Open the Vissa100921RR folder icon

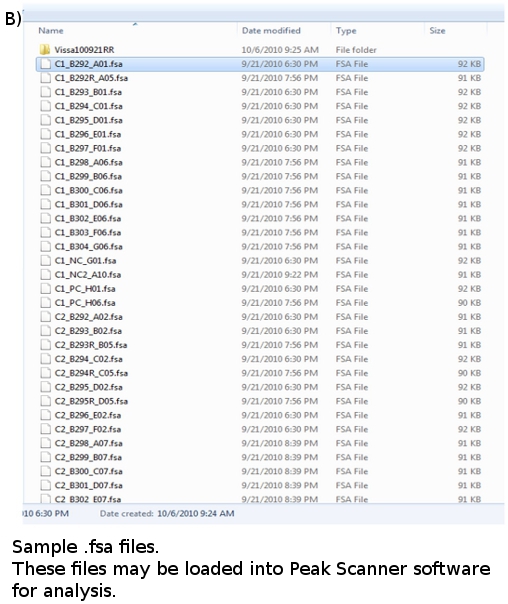click(x=45, y=50)
